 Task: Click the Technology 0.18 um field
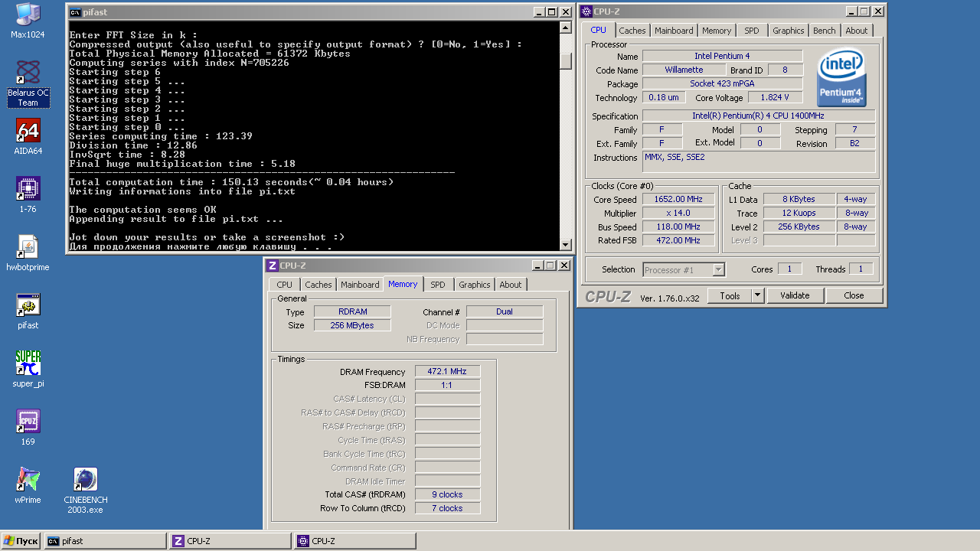pyautogui.click(x=663, y=97)
